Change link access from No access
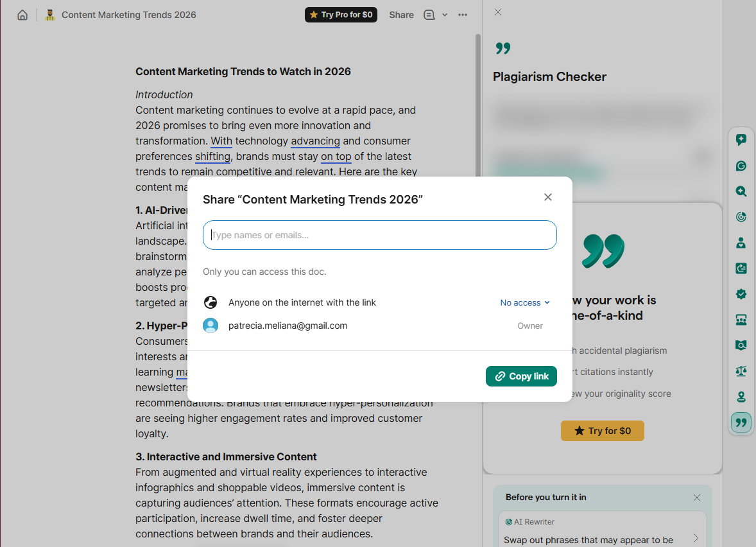This screenshot has height=547, width=756. tap(524, 302)
